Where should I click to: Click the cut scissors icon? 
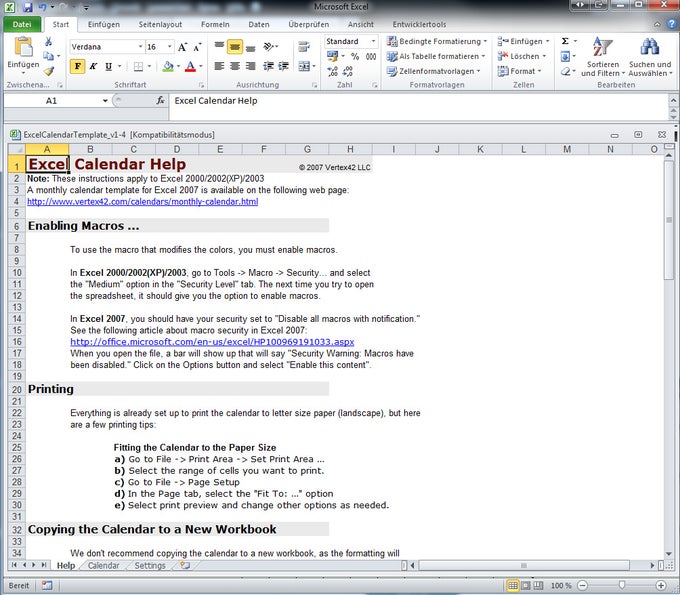[49, 42]
